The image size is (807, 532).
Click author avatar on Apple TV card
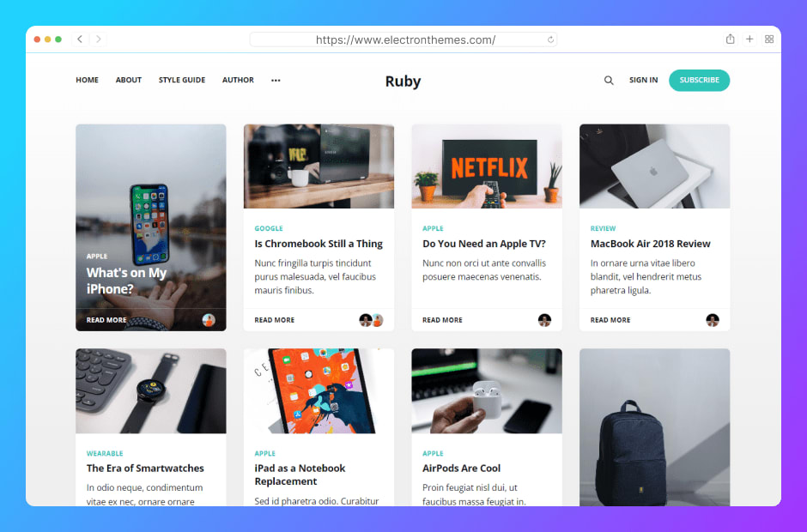[544, 320]
